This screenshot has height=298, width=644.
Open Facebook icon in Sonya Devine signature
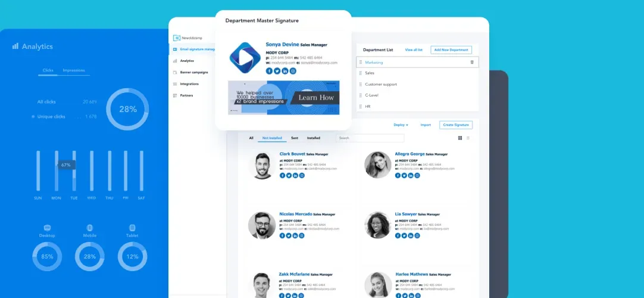tap(270, 71)
